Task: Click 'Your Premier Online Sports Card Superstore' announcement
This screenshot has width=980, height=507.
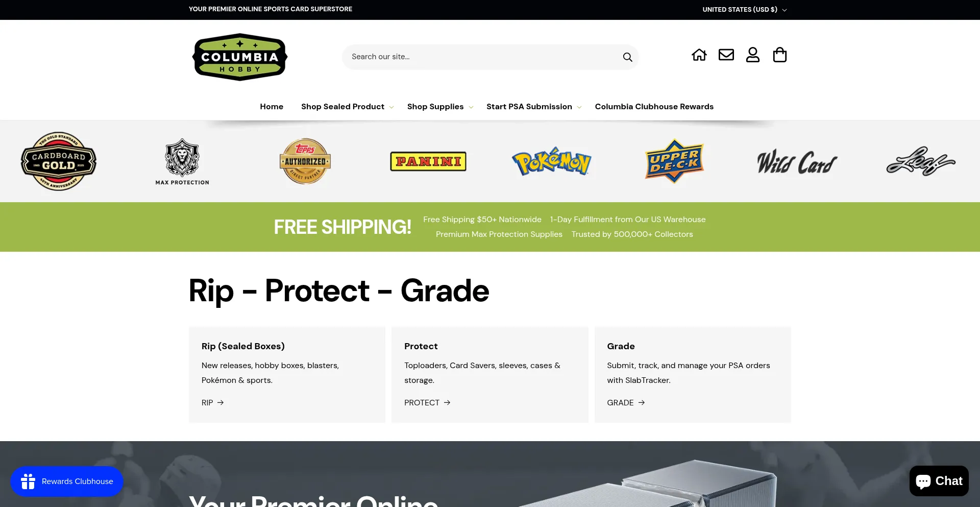Action: pyautogui.click(x=271, y=9)
